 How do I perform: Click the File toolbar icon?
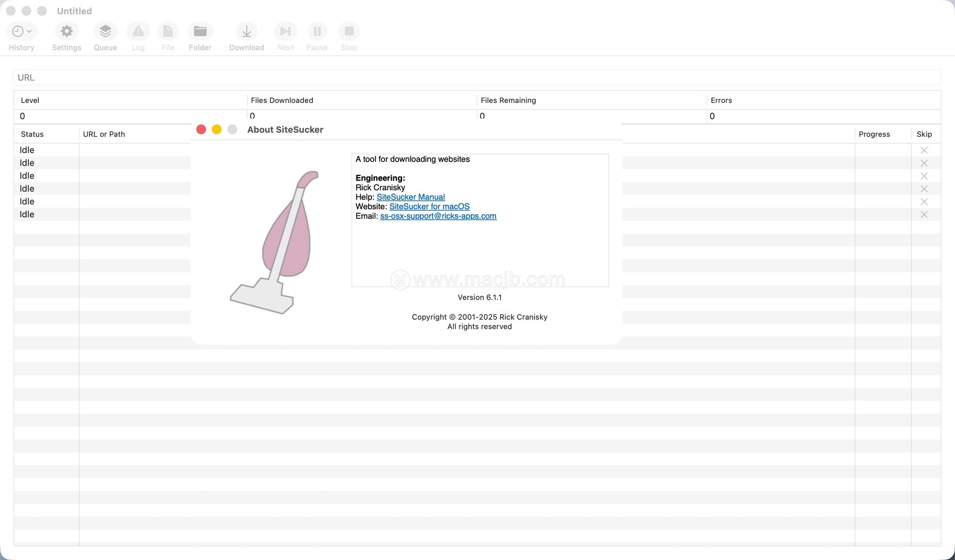(168, 32)
